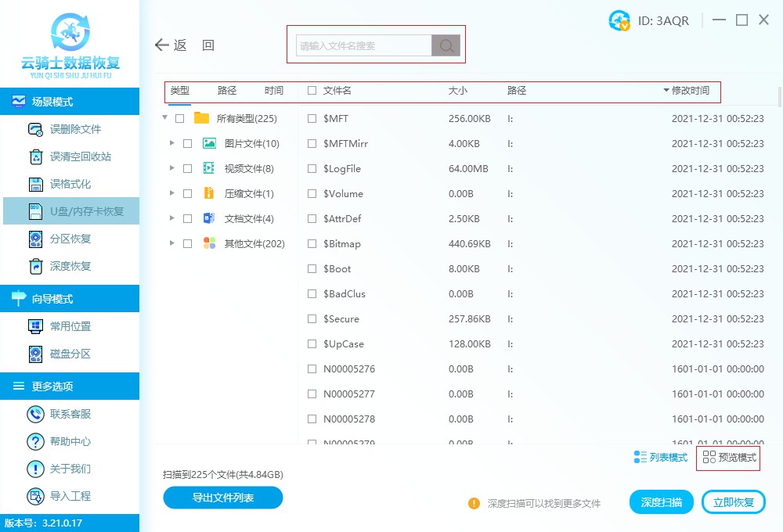Click the 误格式化 disk icon
Screen dimensions: 783x532
[35, 184]
